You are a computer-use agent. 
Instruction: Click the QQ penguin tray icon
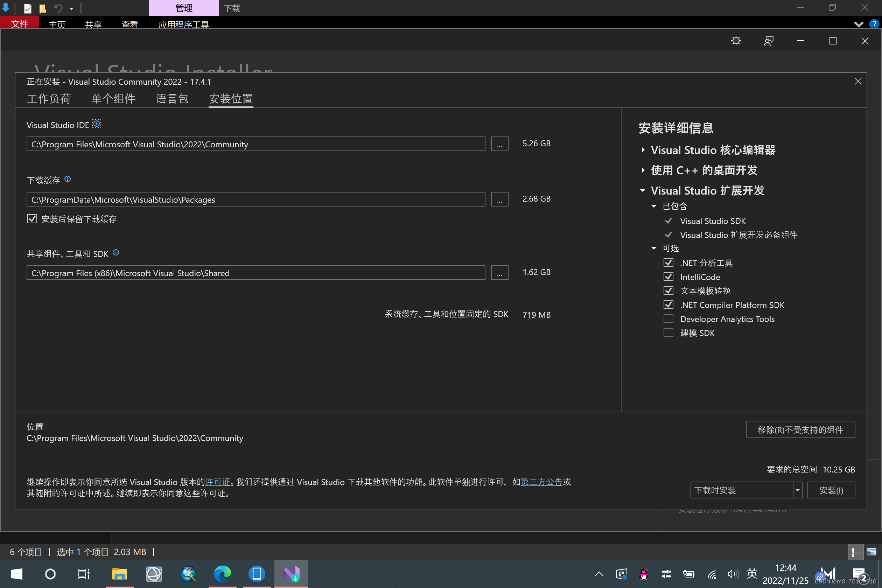click(x=644, y=574)
